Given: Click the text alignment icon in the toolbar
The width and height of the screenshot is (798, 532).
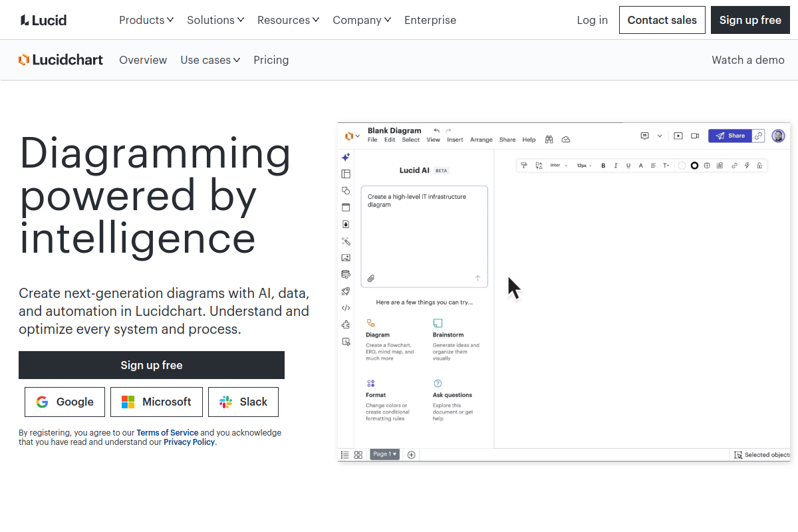Looking at the screenshot, I should click(653, 166).
